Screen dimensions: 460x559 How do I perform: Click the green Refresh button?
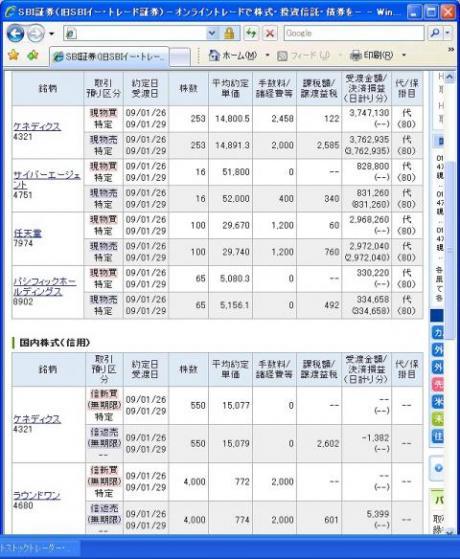tap(251, 34)
